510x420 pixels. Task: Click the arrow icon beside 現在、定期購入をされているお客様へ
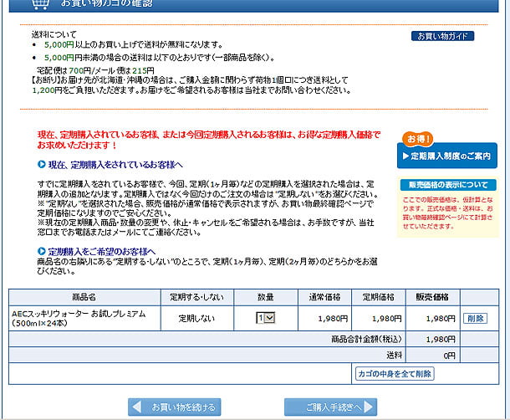[42, 165]
